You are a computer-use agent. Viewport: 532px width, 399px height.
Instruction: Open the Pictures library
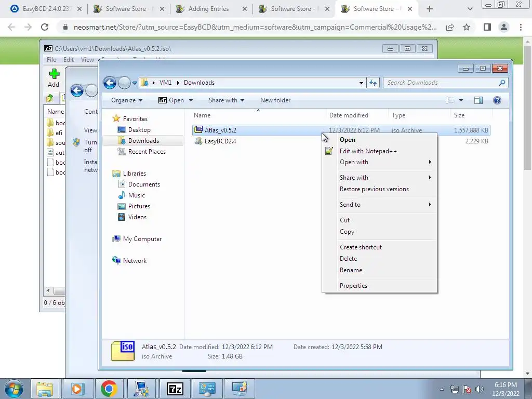coord(139,206)
